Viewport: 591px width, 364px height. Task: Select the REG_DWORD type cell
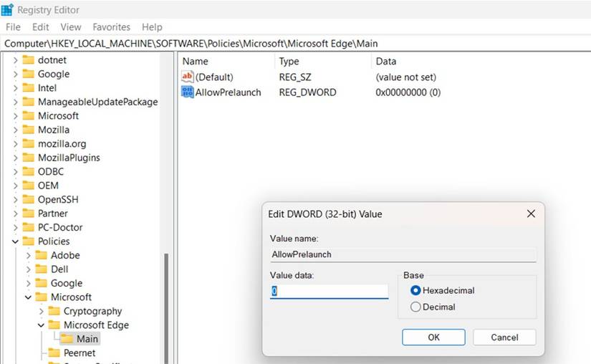(307, 92)
